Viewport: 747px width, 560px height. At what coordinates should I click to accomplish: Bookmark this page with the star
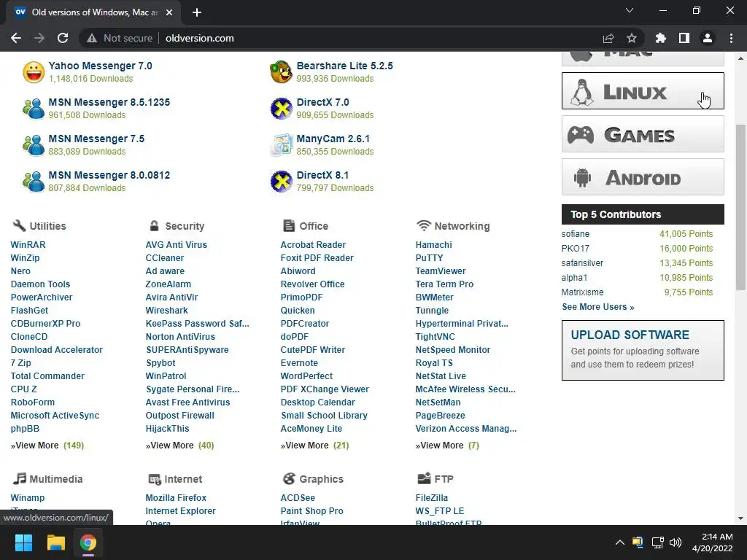pos(631,38)
